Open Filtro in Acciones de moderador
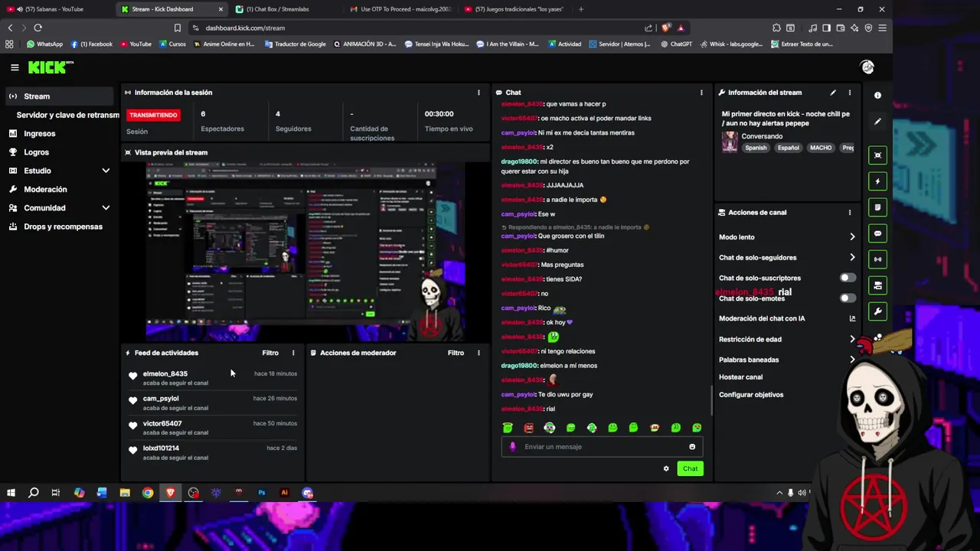The height and width of the screenshot is (551, 980). click(x=456, y=353)
